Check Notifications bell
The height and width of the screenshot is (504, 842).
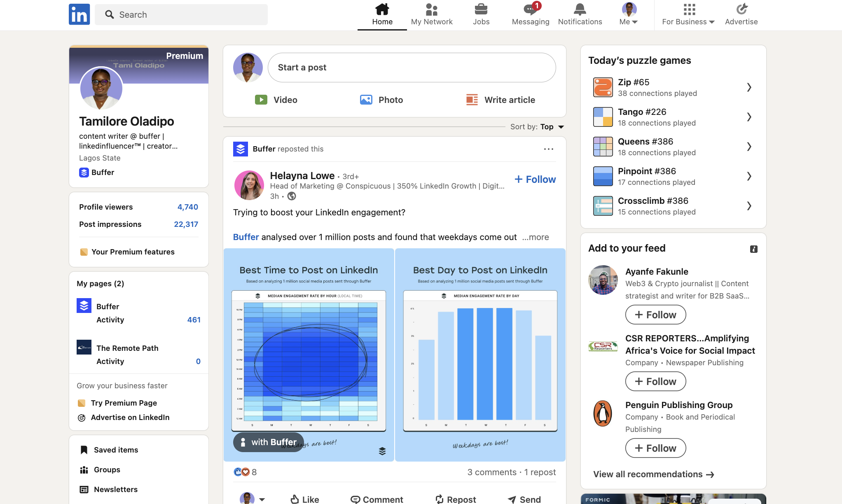point(580,15)
